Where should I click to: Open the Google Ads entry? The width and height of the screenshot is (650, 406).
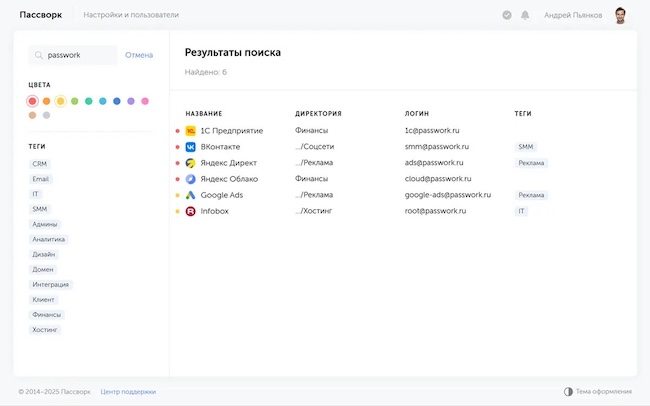222,195
